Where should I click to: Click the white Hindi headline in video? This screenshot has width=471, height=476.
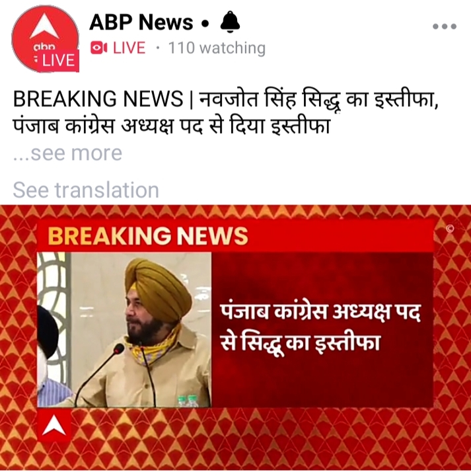(320, 328)
